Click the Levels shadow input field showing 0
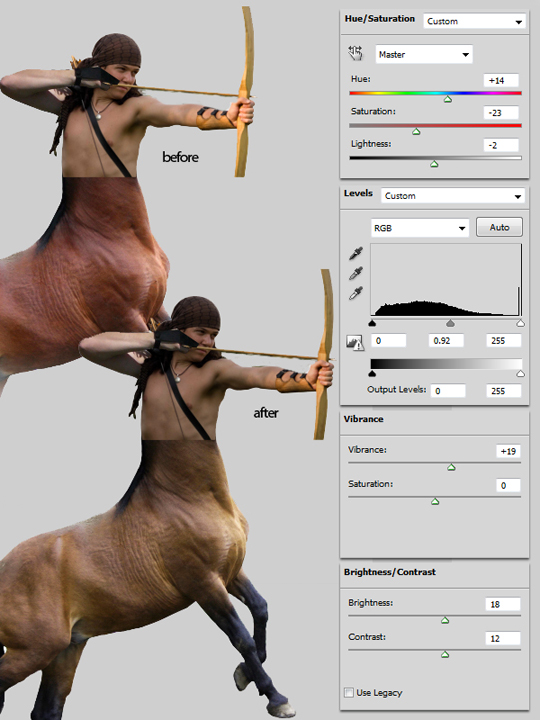540x720 pixels. (389, 341)
